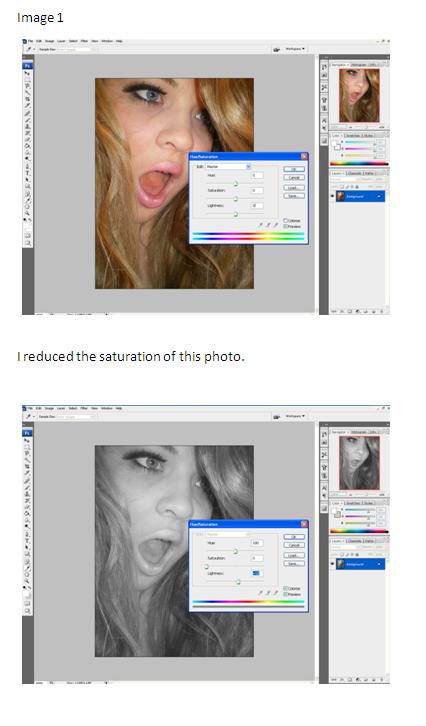426x726 pixels.
Task: Open Bridge from the color screenshot's options bar
Action: [277, 49]
